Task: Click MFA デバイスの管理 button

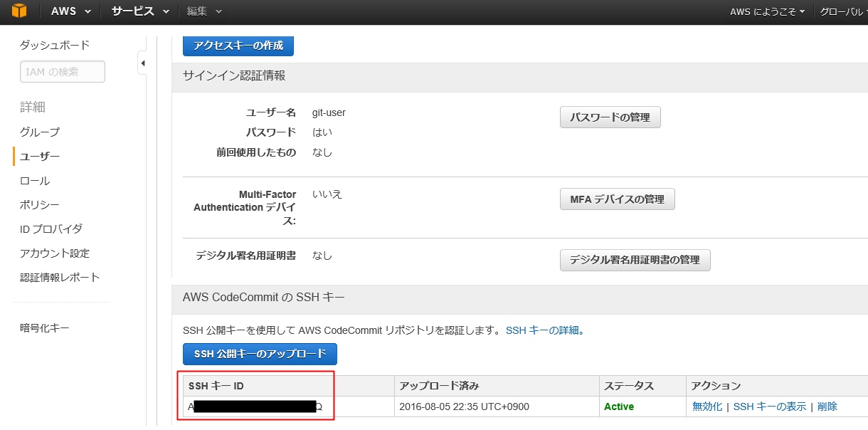Action: click(617, 199)
